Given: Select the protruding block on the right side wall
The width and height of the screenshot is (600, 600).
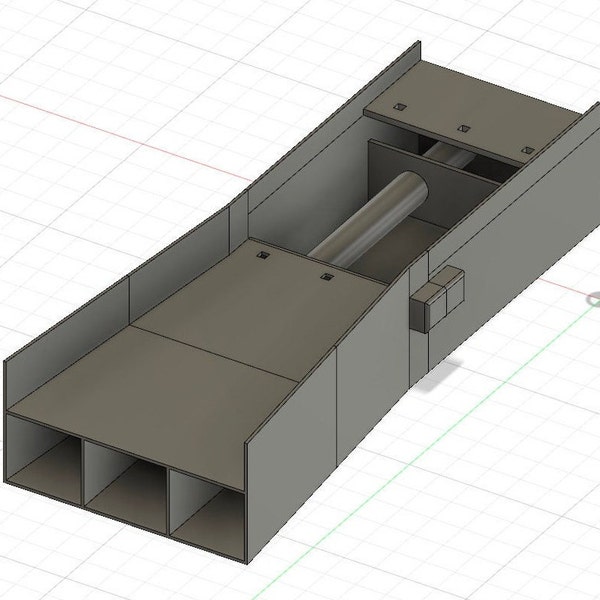Looking at the screenshot, I should coord(437,298).
